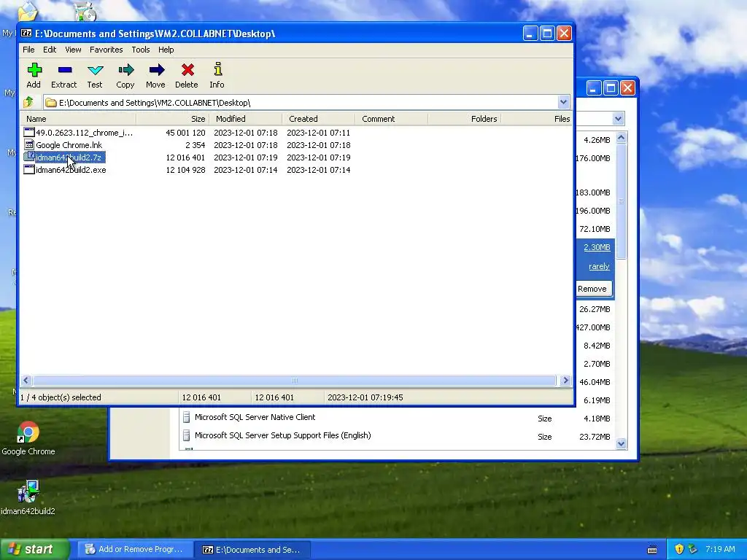This screenshot has width=747, height=560.
Task: Open the Help menu
Action: coord(166,50)
